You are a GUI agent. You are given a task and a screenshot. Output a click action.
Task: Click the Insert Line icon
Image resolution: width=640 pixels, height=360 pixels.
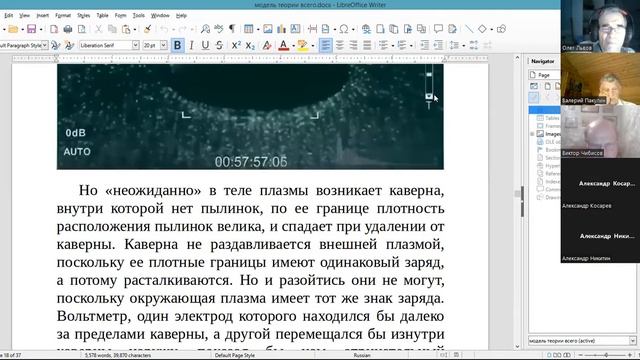click(x=469, y=29)
